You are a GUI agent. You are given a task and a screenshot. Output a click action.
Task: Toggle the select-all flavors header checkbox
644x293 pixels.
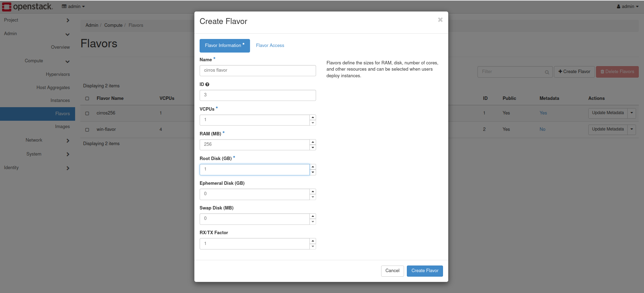(87, 98)
